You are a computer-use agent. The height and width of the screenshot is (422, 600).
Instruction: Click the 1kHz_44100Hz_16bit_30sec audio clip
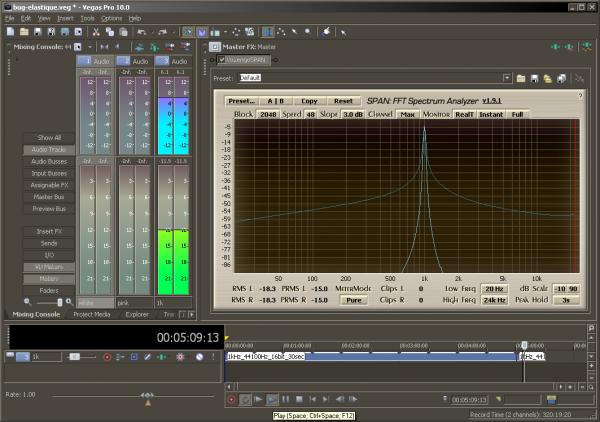pos(370,357)
